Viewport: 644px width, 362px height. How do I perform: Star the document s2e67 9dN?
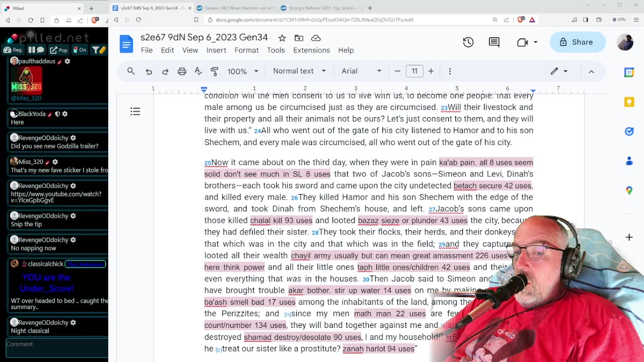click(282, 38)
